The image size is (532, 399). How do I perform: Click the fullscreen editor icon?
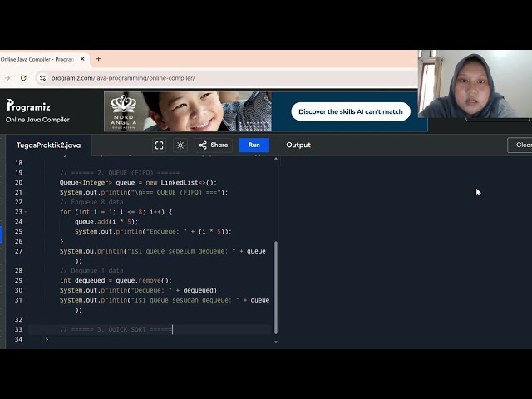click(159, 145)
